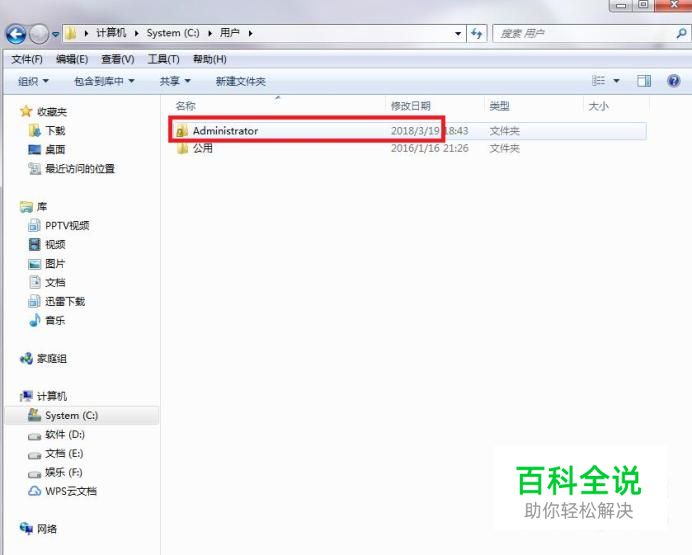The width and height of the screenshot is (692, 555).
Task: Sort by the 类型 column header
Action: (x=499, y=106)
